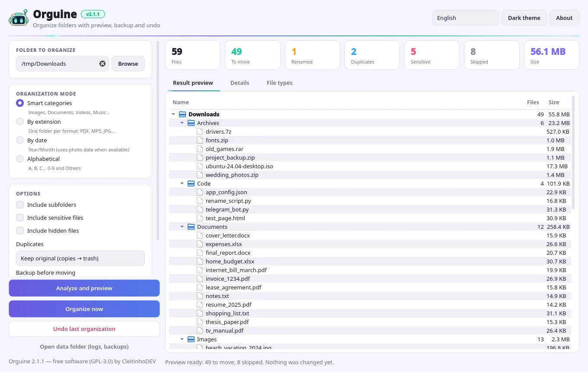Collapse the Code folder arrow
Viewport: 588px width, 372px height.
[x=182, y=183]
